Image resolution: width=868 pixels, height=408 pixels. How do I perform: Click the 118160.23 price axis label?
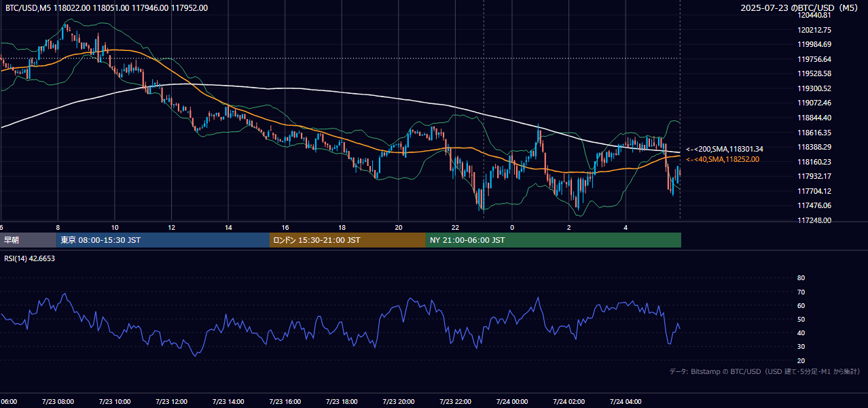point(814,162)
